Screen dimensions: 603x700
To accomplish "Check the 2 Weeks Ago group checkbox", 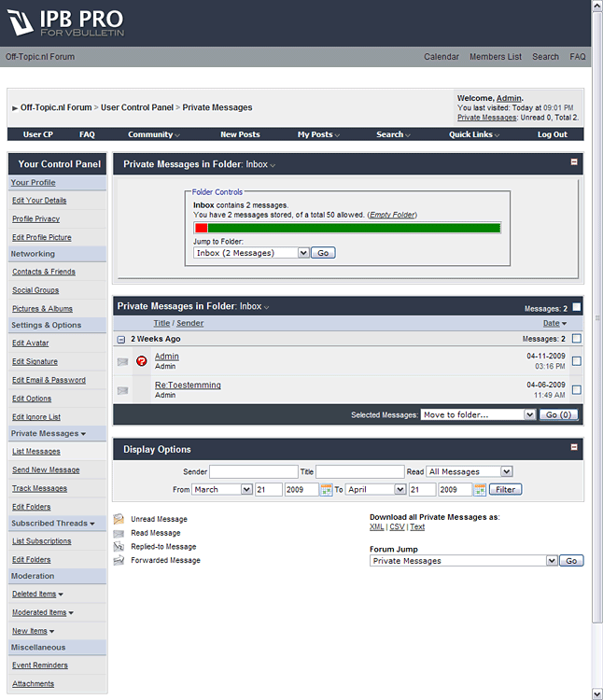I will (576, 339).
